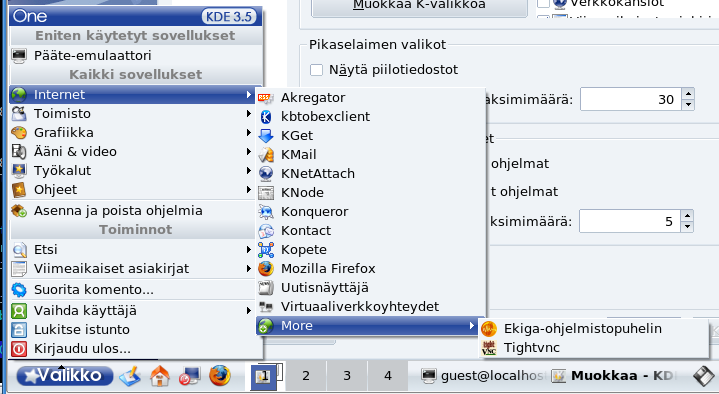The image size is (719, 394).
Task: Increase the stepper value showing 30
Action: pos(688,94)
